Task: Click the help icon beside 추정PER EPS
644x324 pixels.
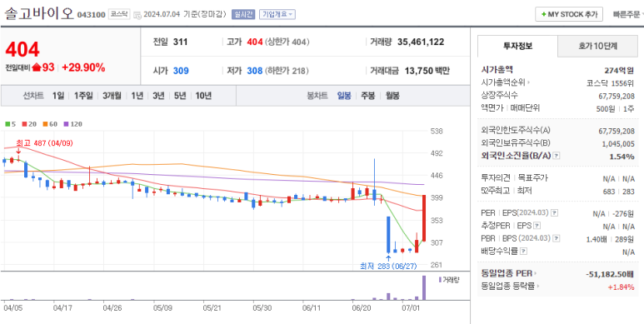Action: (x=537, y=226)
